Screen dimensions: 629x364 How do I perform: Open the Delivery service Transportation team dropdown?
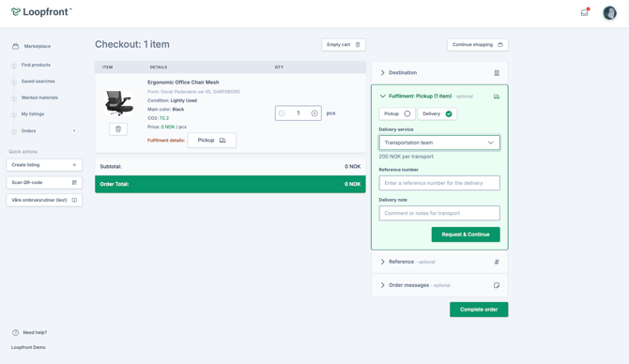(439, 143)
